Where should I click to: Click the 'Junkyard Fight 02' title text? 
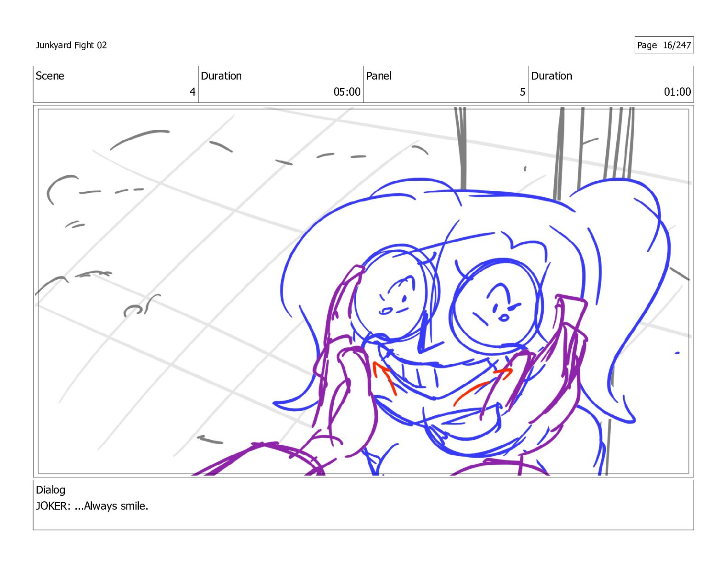(71, 45)
